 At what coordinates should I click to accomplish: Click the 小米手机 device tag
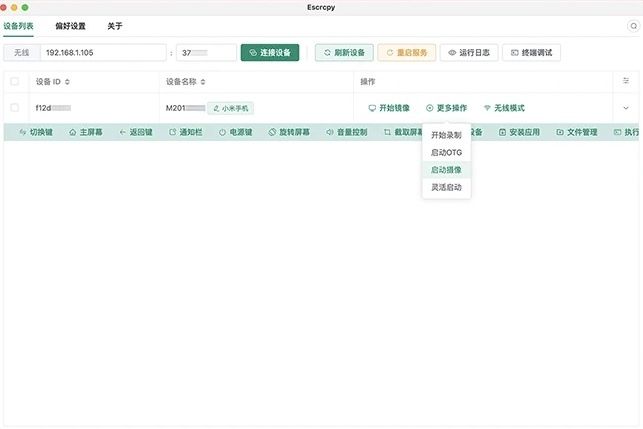pyautogui.click(x=230, y=108)
